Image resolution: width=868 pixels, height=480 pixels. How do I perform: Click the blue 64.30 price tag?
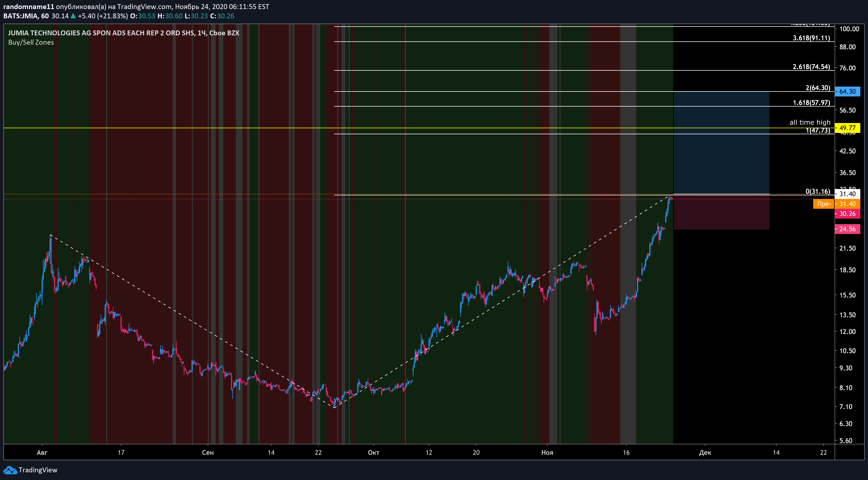[847, 91]
